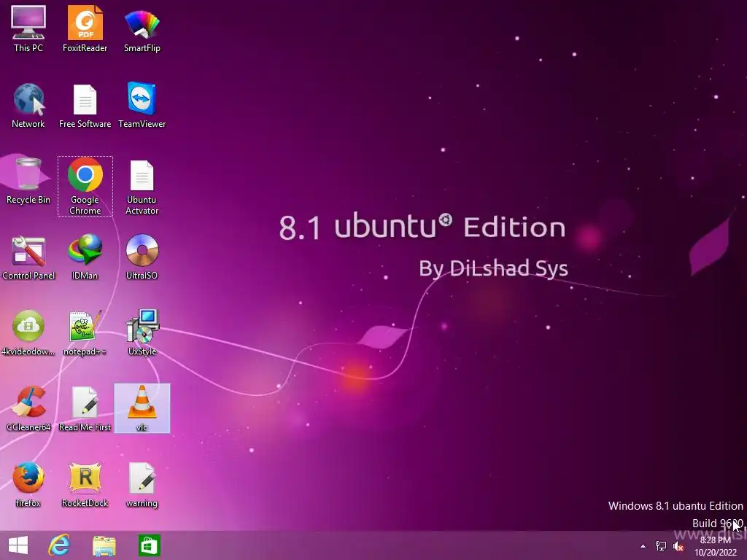The height and width of the screenshot is (560, 747).
Task: Open the Windows Store taskbar icon
Action: pos(149,545)
